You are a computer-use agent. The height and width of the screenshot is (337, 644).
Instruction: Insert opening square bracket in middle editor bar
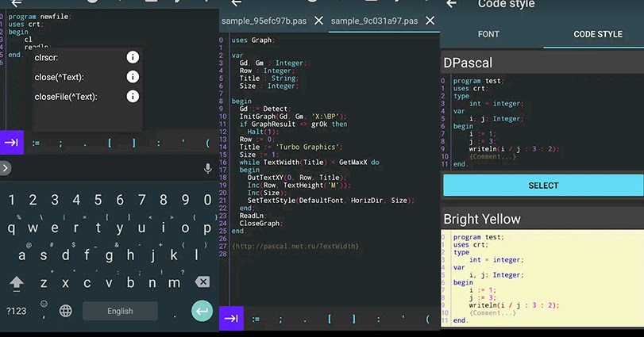(329, 319)
